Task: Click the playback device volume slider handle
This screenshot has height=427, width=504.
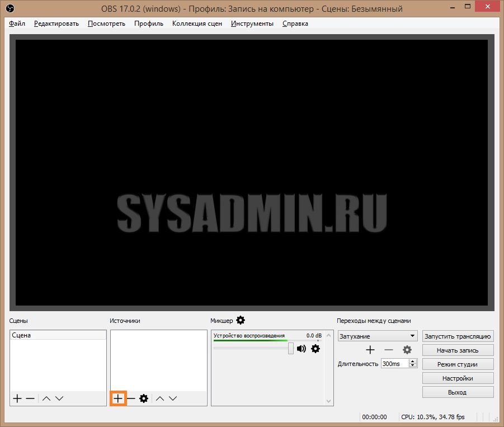Action: point(291,349)
